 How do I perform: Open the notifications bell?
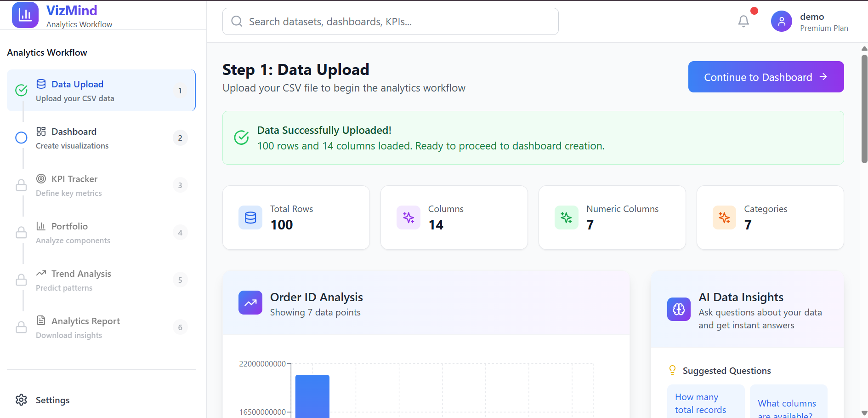coord(743,21)
